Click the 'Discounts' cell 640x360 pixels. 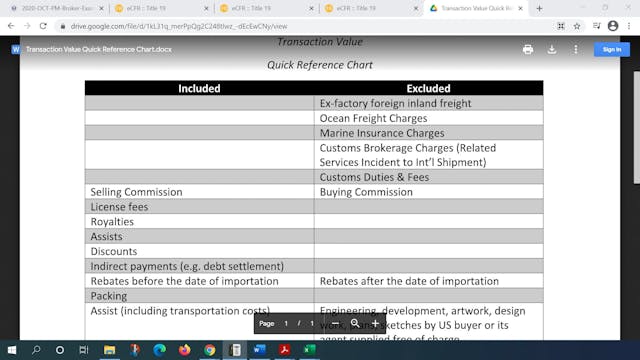(199, 251)
